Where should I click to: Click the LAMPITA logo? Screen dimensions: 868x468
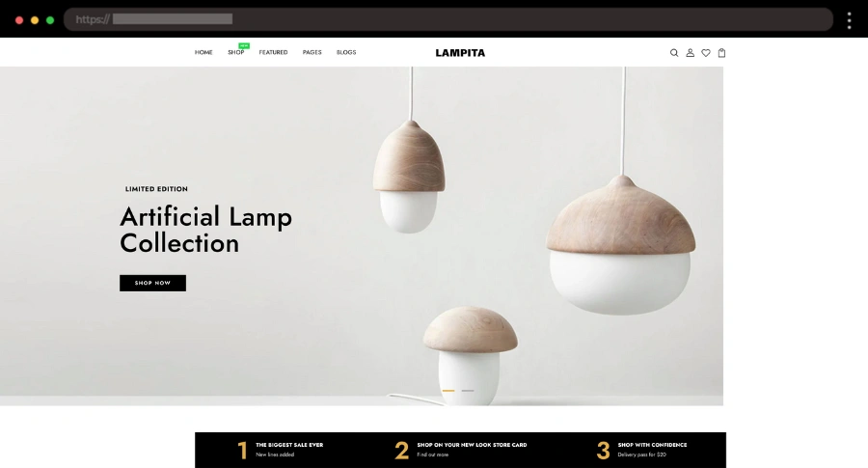pos(460,53)
